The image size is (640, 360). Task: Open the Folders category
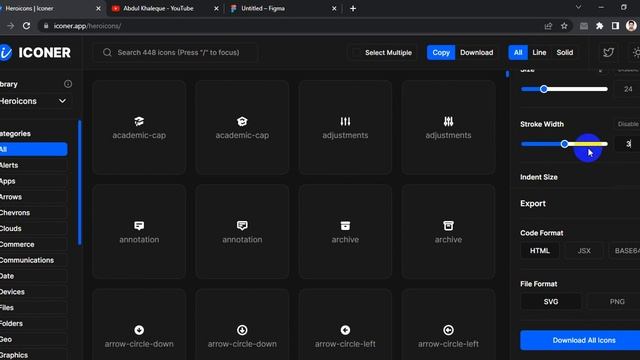pyautogui.click(x=33, y=323)
